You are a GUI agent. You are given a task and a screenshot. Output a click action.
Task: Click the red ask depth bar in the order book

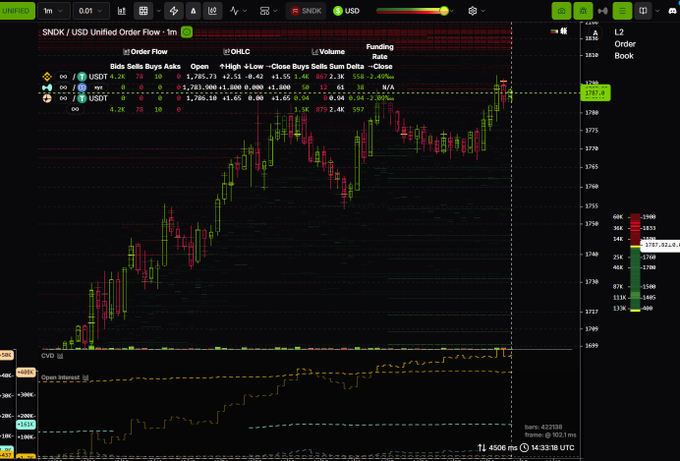[635, 229]
